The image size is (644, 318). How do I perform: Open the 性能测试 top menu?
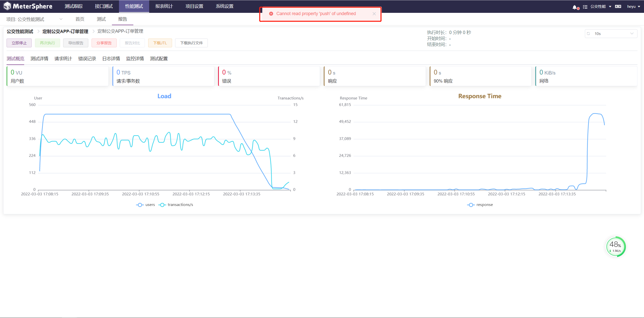(134, 6)
